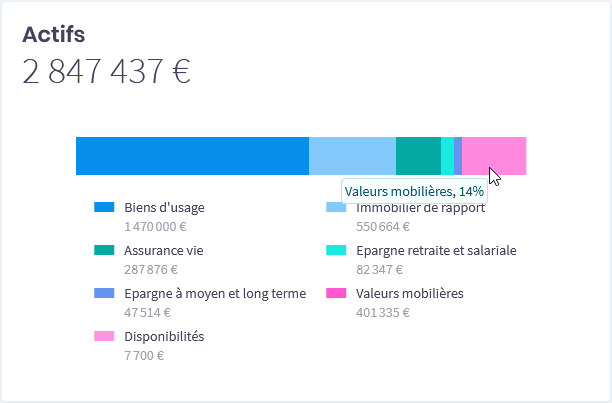Select the large Biens d'usage bar segment
The image size is (612, 403).
[x=192, y=156]
